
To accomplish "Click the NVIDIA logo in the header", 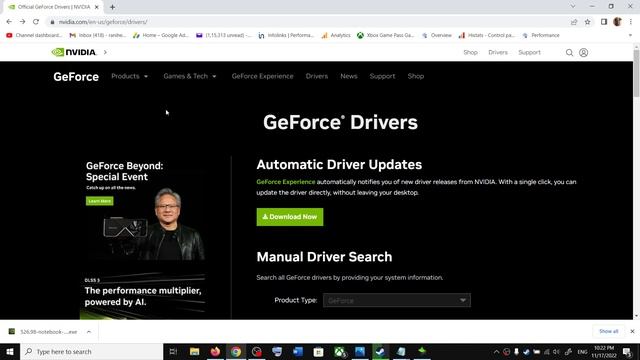I will click(x=74, y=52).
